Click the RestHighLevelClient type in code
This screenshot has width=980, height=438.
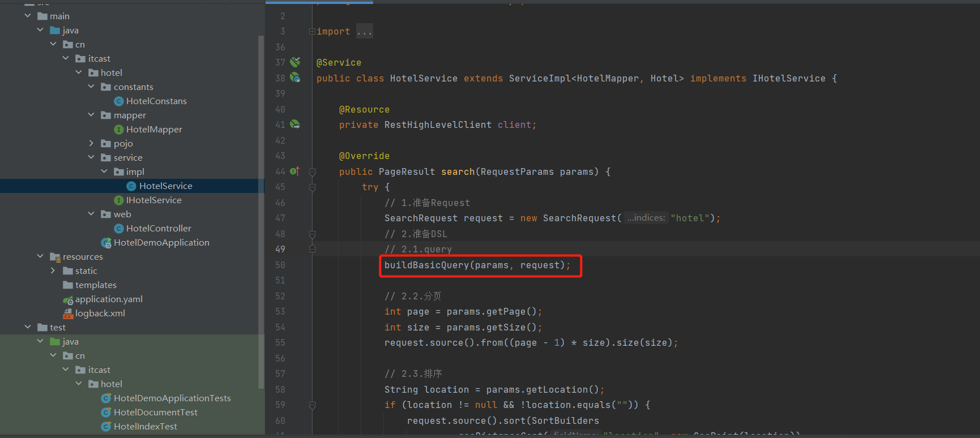(x=438, y=125)
